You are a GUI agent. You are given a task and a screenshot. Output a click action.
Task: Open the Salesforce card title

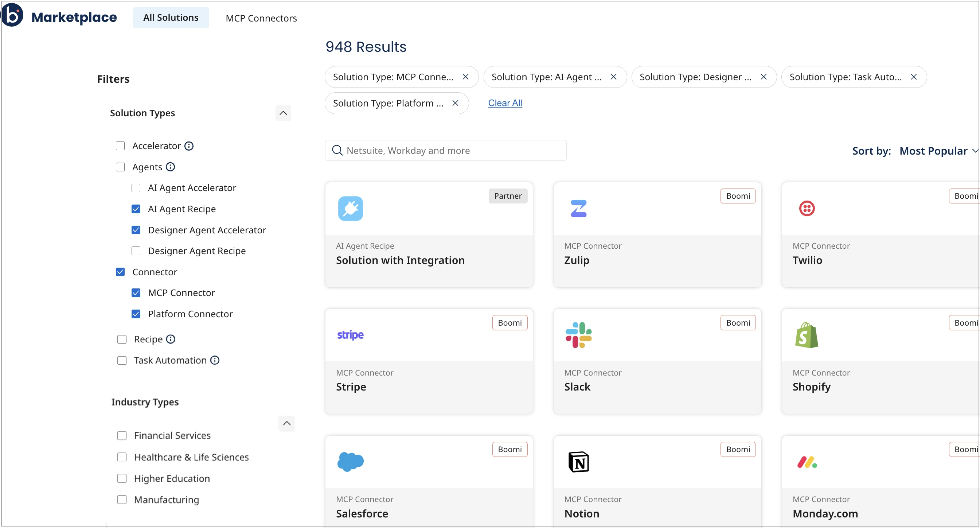(362, 513)
